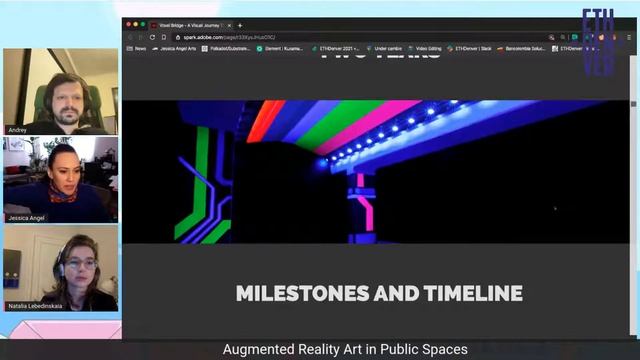Image resolution: width=640 pixels, height=360 pixels.
Task: Open the News bookmark folder
Action: [x=136, y=49]
